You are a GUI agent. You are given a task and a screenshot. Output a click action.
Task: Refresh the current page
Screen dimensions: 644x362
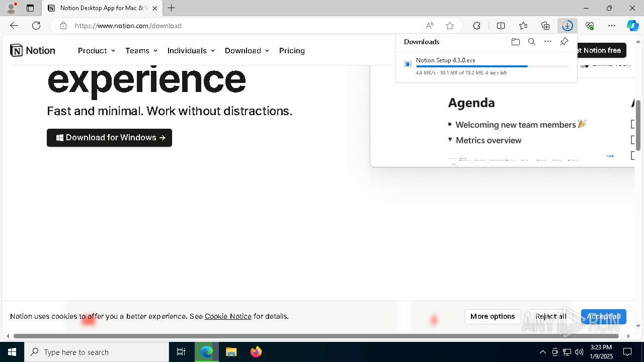(x=36, y=26)
